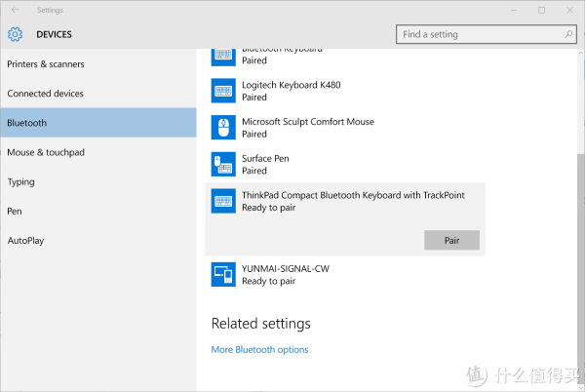The height and width of the screenshot is (392, 585).
Task: Click the partially hidden Bluetooth Keyboard icon
Action: [223, 58]
